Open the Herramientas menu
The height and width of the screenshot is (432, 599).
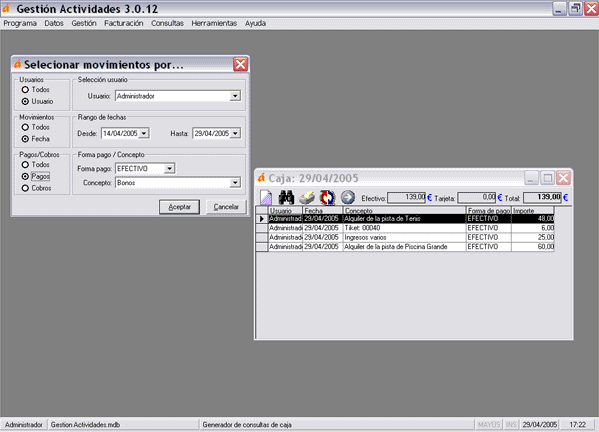click(214, 23)
